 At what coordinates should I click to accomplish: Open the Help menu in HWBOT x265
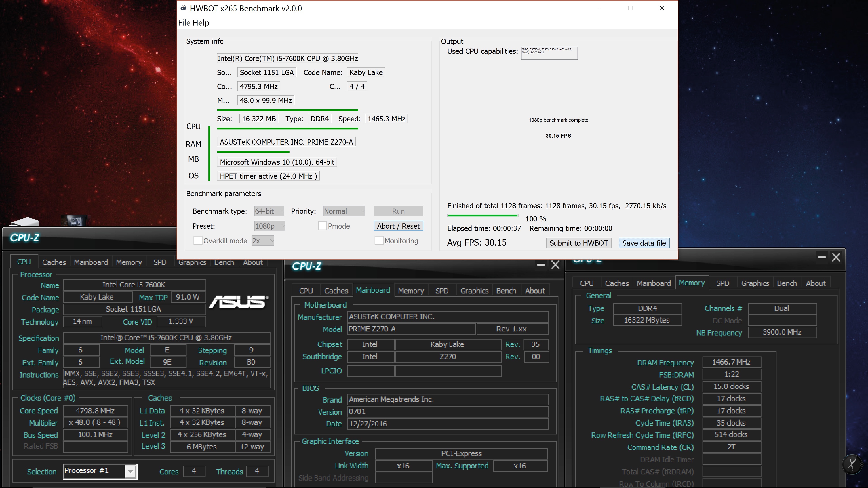pos(200,23)
